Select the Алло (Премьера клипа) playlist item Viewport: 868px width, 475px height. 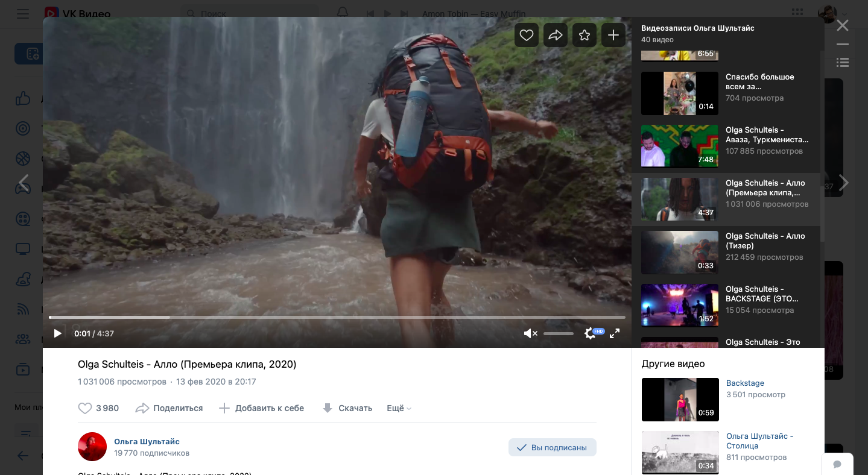point(726,200)
